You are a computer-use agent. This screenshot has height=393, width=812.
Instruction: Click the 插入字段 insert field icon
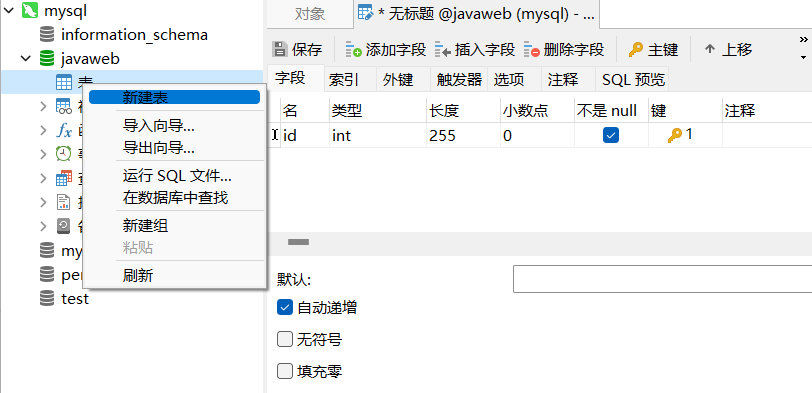(x=443, y=50)
